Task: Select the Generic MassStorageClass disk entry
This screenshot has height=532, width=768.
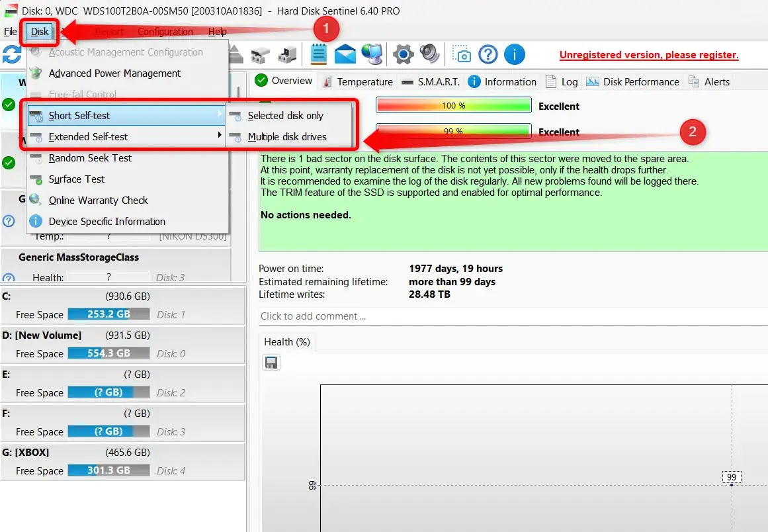Action: pyautogui.click(x=116, y=266)
